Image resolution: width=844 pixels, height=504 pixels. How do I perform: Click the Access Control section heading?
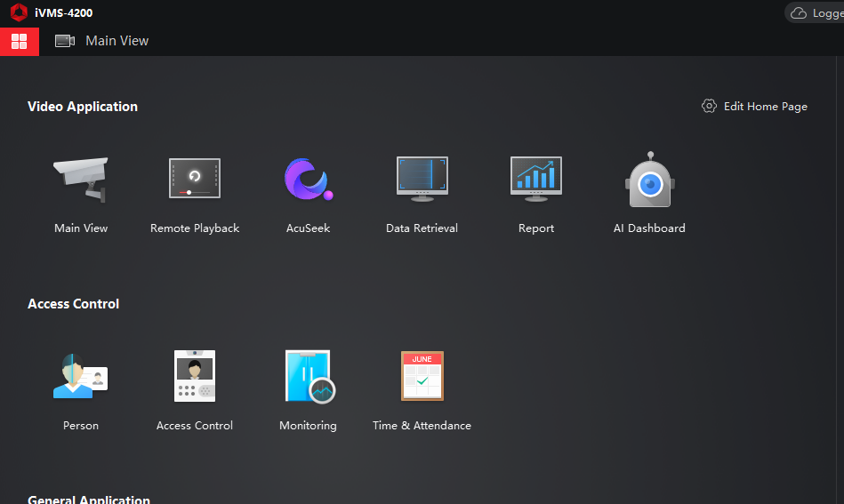click(73, 304)
